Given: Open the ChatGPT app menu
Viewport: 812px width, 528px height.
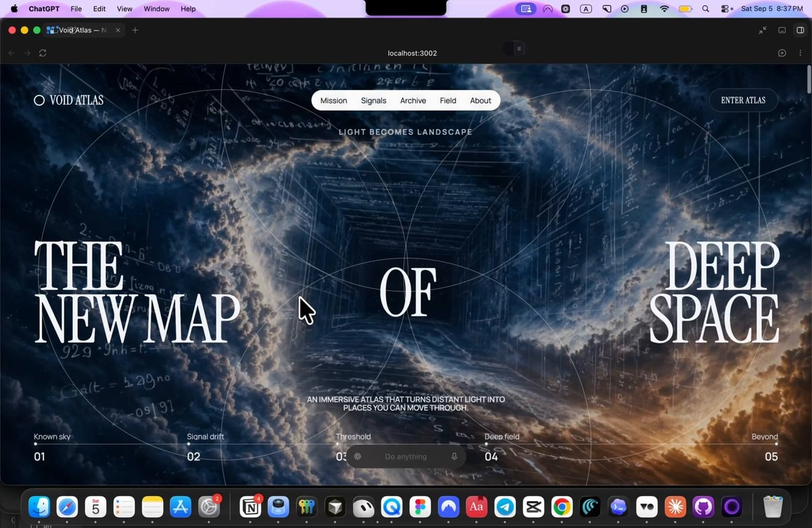Looking at the screenshot, I should 44,9.
